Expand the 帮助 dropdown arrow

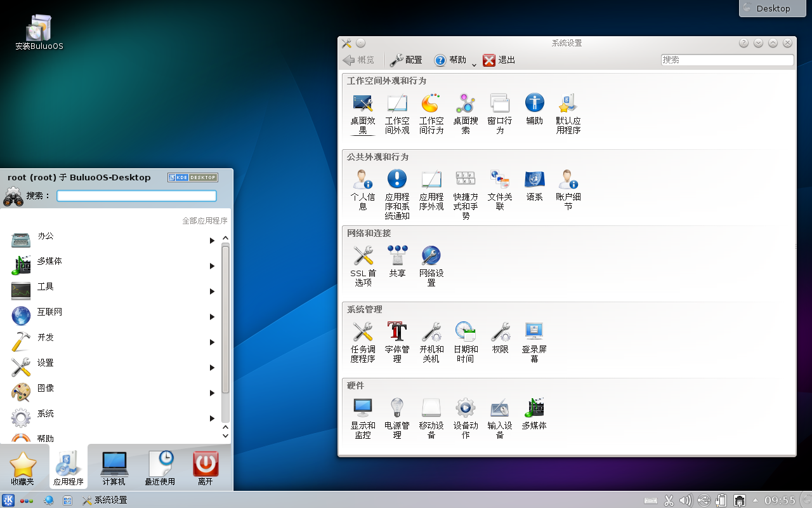473,62
